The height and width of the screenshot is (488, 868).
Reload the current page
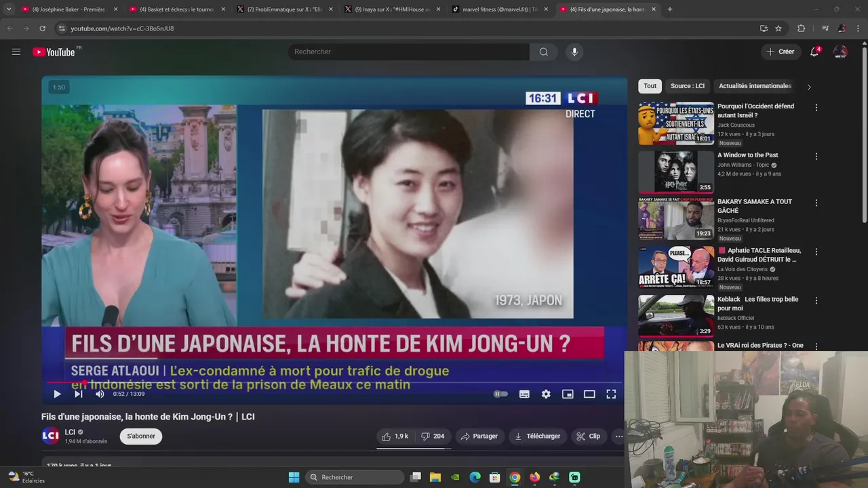pyautogui.click(x=42, y=28)
